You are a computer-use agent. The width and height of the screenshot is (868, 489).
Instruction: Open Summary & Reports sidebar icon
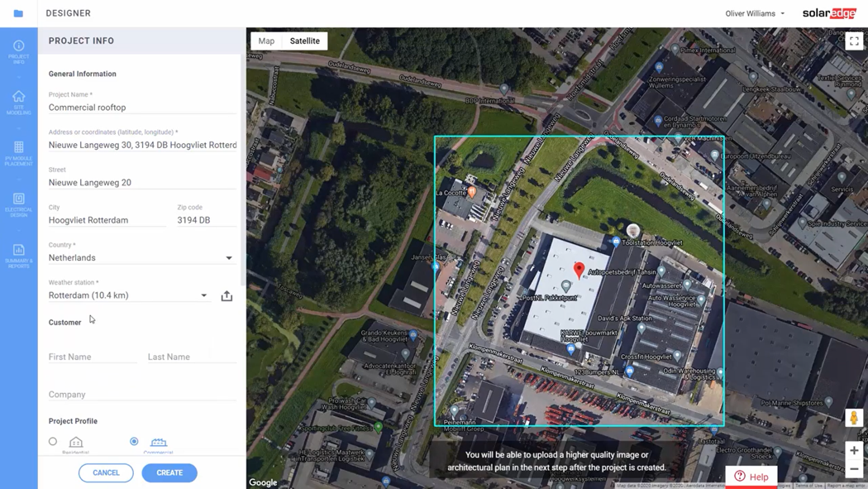(x=18, y=255)
